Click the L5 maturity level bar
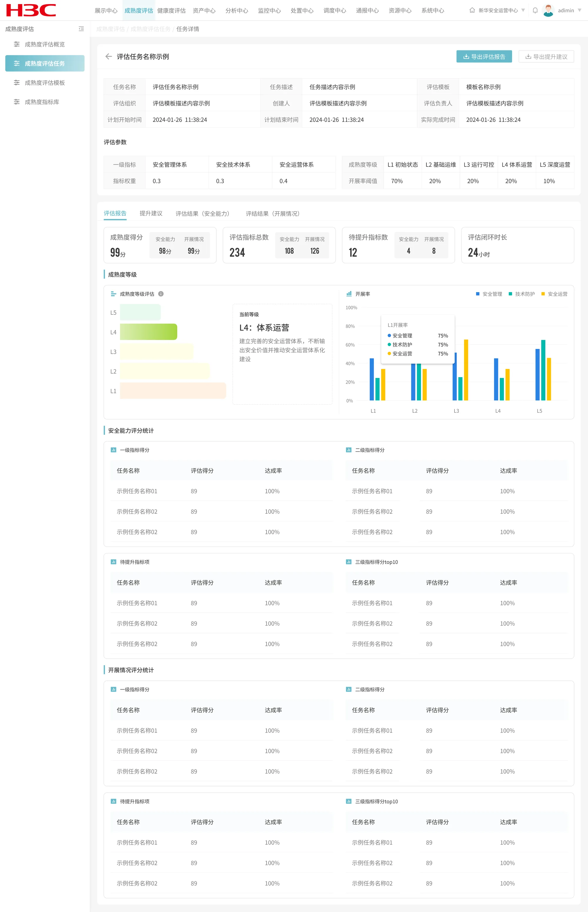The image size is (588, 912). click(x=140, y=312)
